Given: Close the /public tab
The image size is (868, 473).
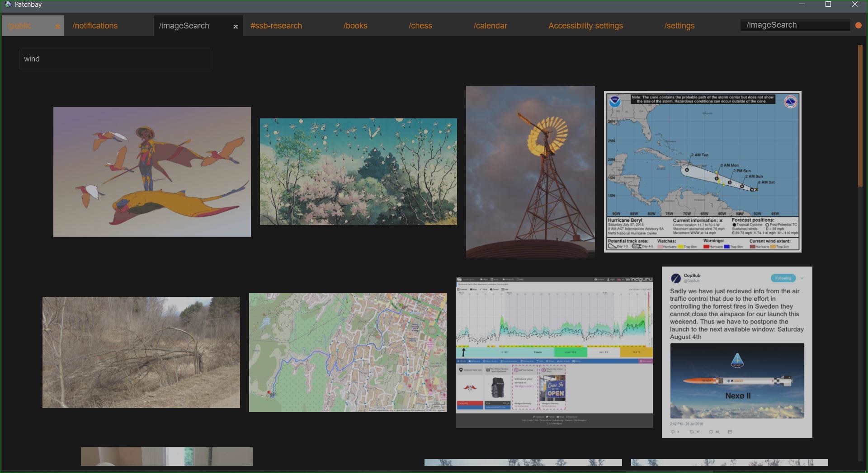Looking at the screenshot, I should pos(57,27).
